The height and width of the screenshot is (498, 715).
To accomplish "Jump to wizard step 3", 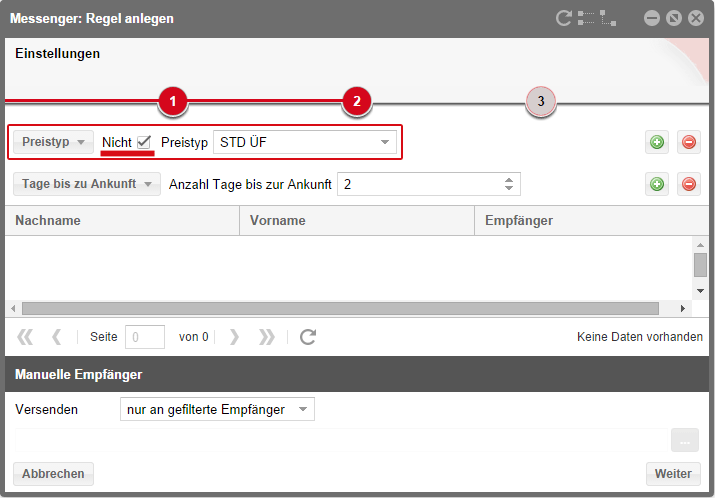I will (541, 101).
